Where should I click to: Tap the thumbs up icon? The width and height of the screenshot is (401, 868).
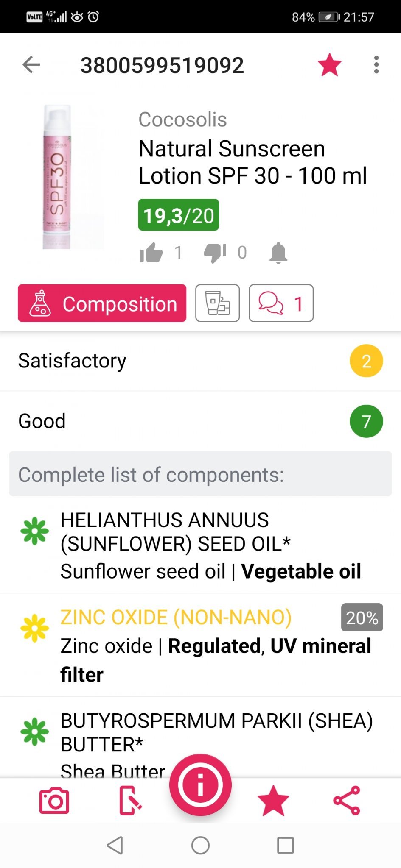151,253
